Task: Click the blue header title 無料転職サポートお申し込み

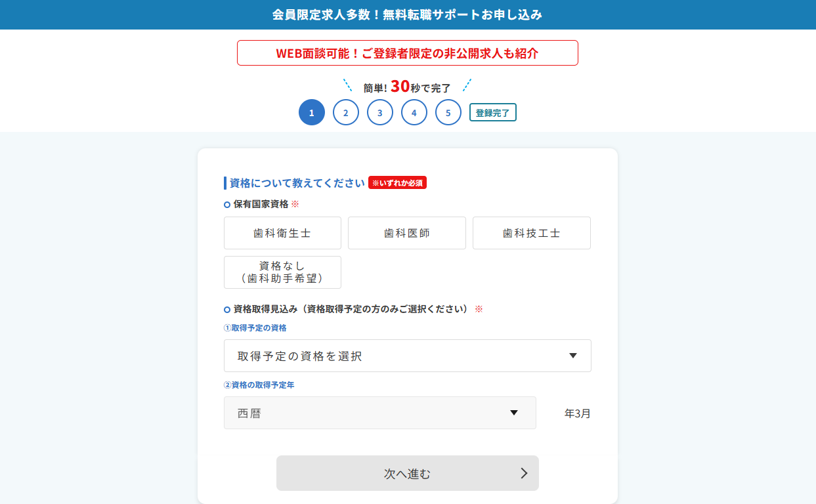Action: 407,14
